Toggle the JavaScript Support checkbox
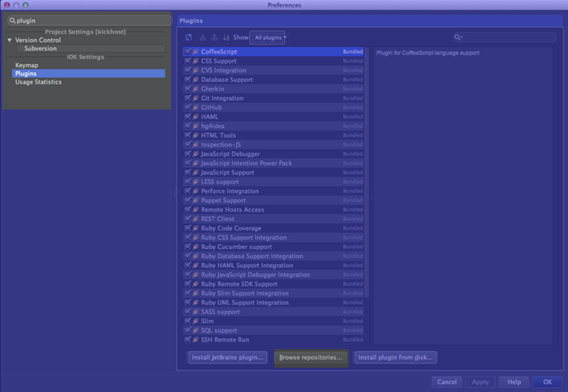 (x=187, y=172)
